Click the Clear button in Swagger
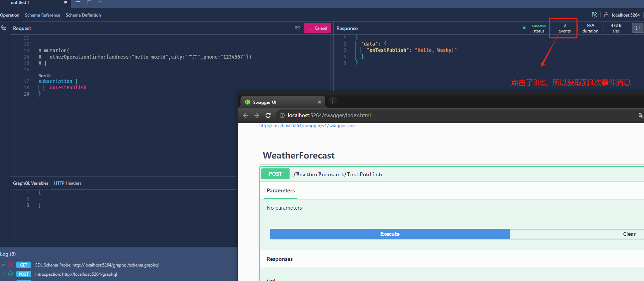 tap(577, 234)
